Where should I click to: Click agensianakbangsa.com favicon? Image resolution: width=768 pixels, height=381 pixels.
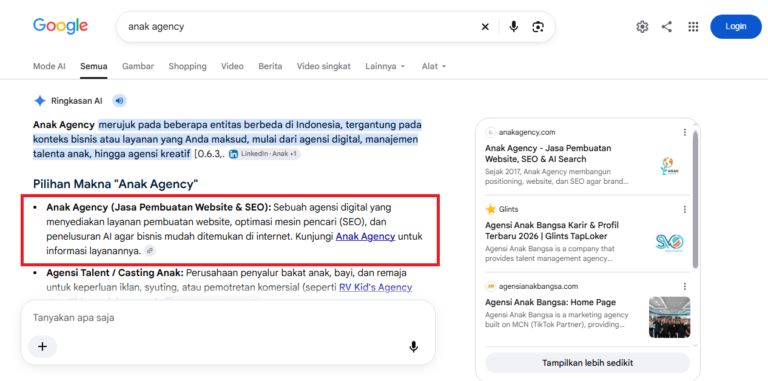pyautogui.click(x=490, y=286)
